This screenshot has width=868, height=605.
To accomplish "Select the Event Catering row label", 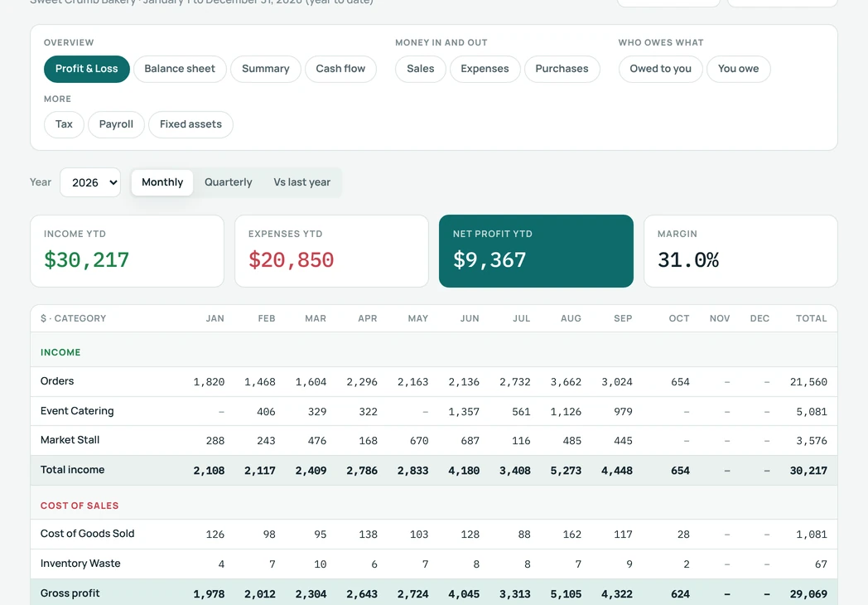I will [77, 411].
